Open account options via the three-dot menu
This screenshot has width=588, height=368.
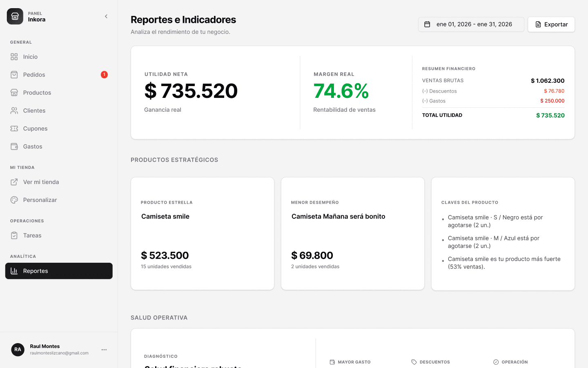pos(104,350)
